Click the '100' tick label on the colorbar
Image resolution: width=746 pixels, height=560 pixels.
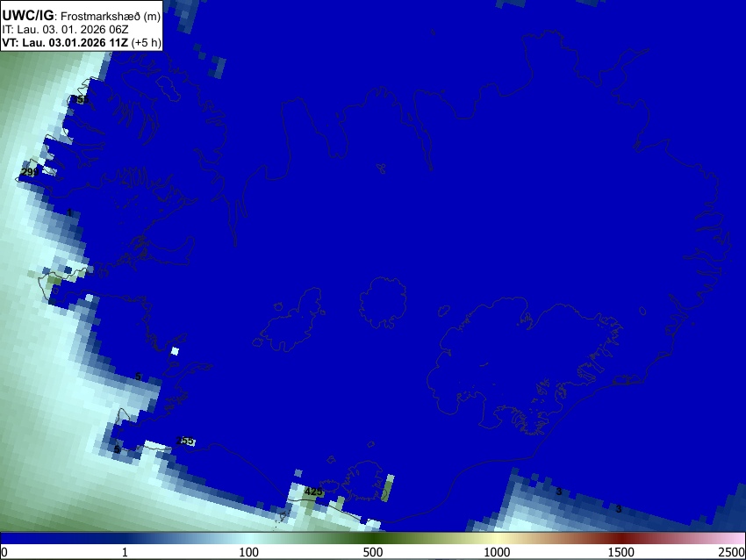pyautogui.click(x=248, y=552)
